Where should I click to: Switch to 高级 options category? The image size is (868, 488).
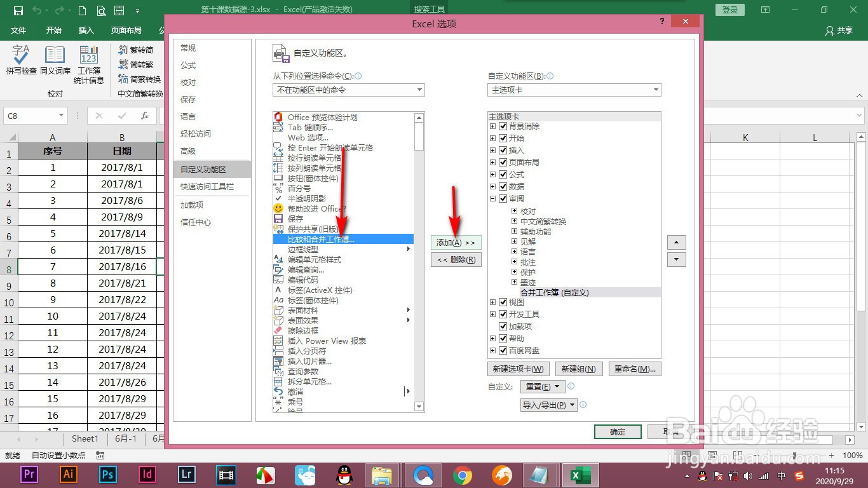coord(212,151)
